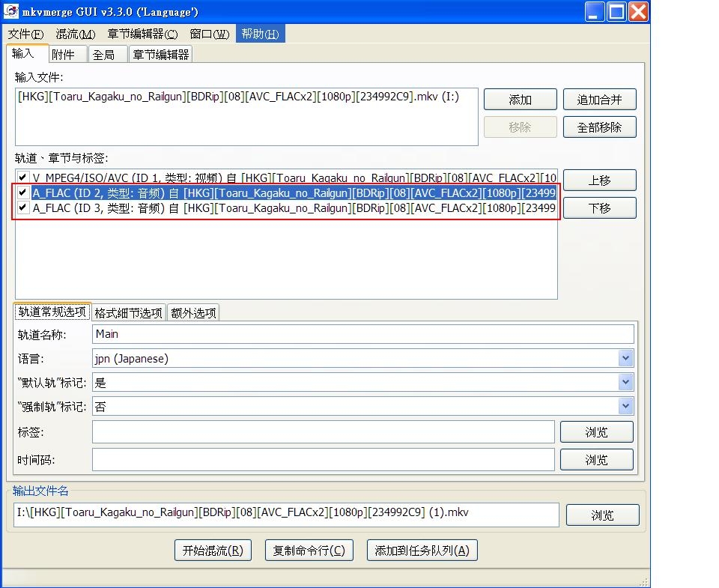
Task: Open the 帮助(H) menu
Action: click(260, 34)
